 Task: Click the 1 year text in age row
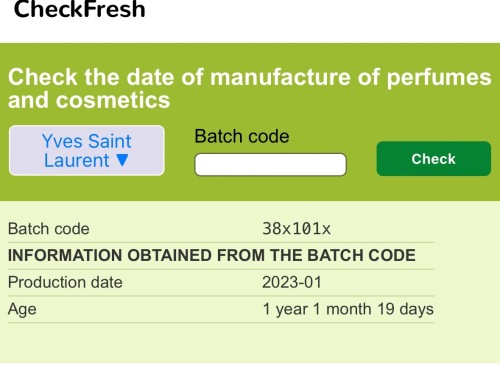click(x=285, y=309)
